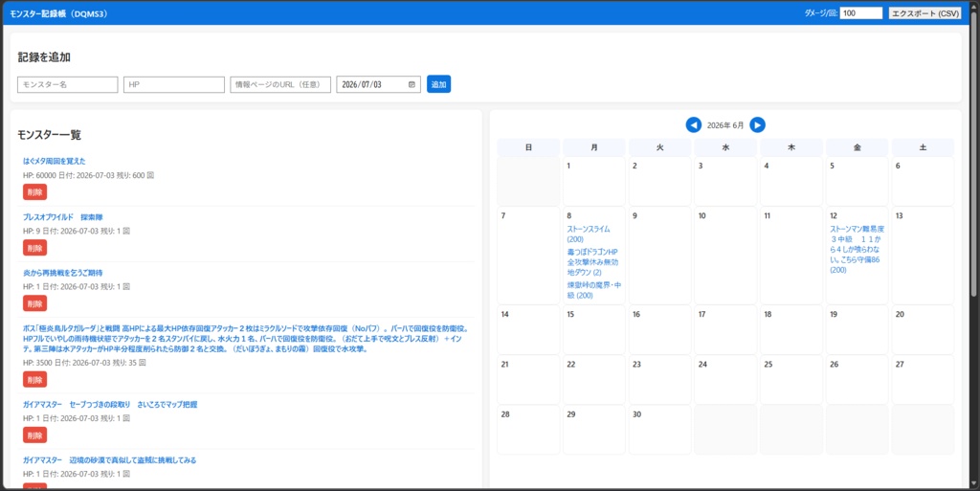
Task: Open the ブレスオブワイルド 探索隊 link
Action: [x=63, y=217]
